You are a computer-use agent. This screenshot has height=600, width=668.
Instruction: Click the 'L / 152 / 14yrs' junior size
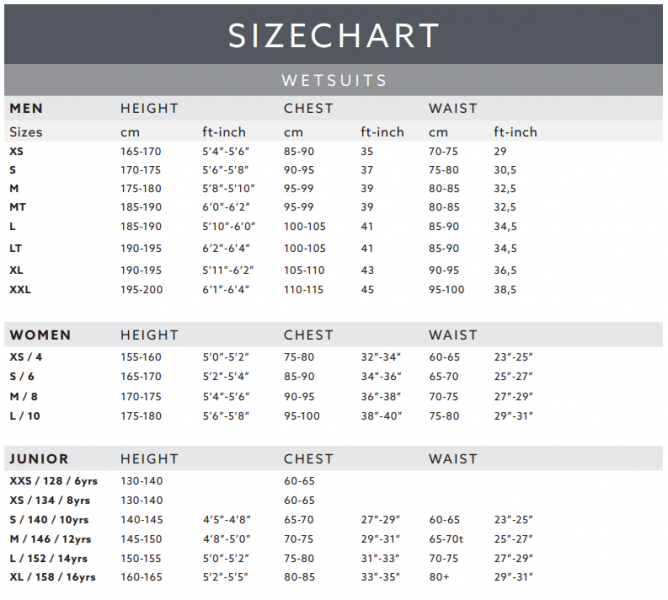coord(48,558)
